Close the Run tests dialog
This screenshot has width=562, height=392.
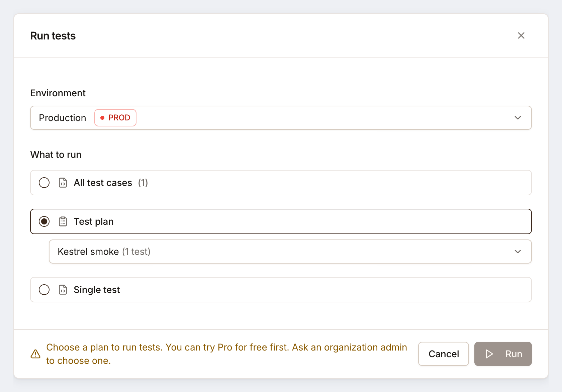coord(521,35)
